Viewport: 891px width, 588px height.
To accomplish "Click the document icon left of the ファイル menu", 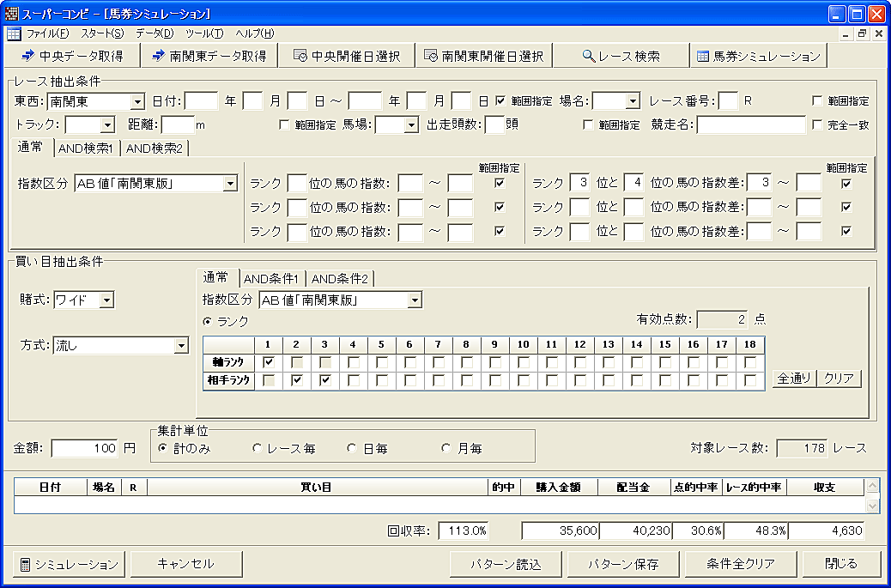I will click(x=14, y=33).
